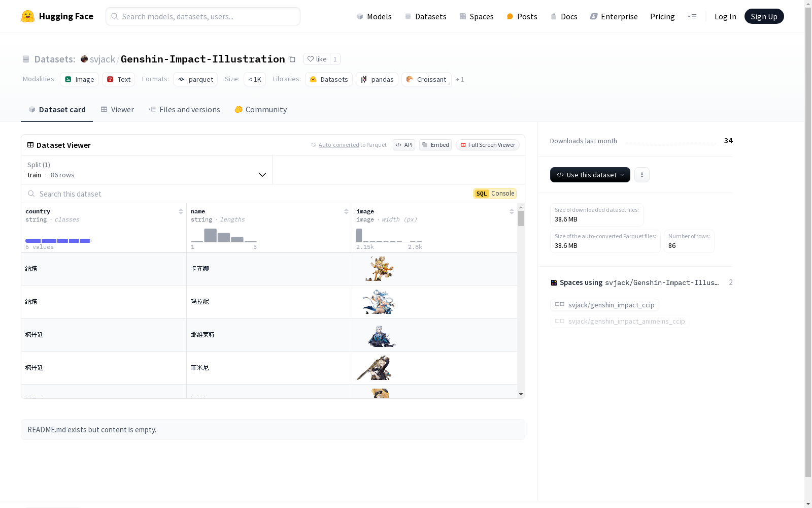Select the Croissant library tag
Screen dimensions: 812x508
pyautogui.click(x=427, y=79)
